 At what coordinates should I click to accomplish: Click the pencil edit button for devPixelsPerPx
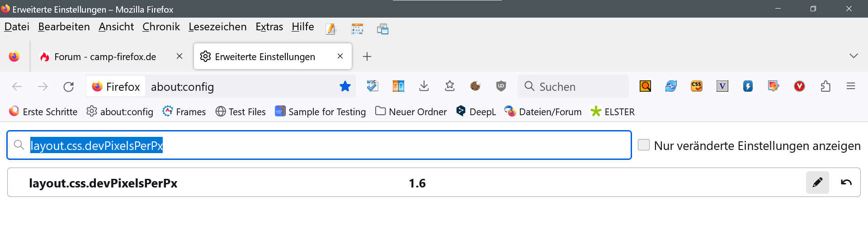(x=817, y=182)
